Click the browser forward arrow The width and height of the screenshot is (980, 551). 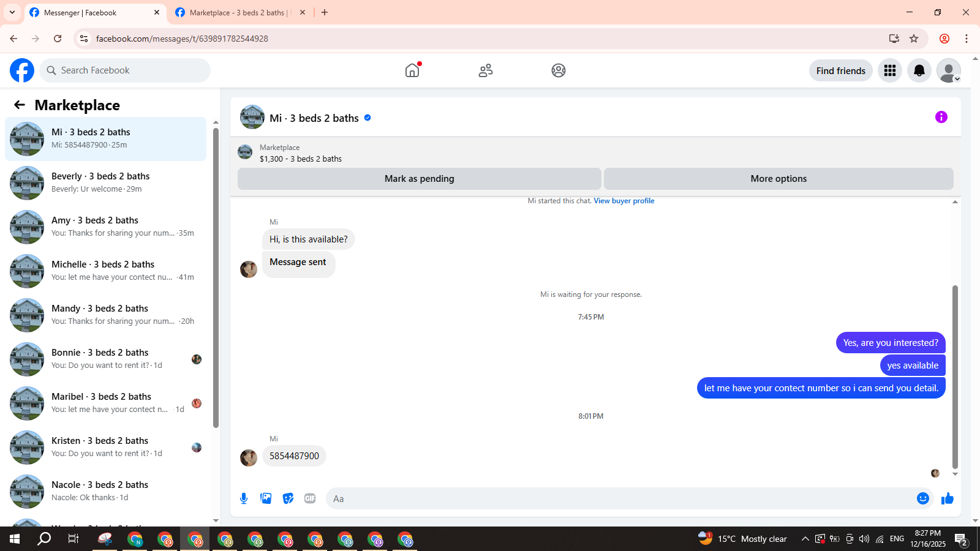point(36,39)
